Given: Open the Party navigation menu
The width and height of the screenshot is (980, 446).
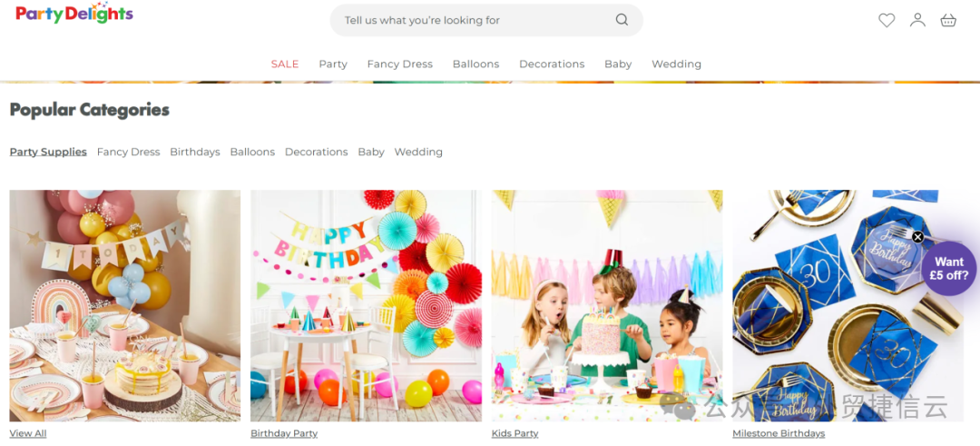Looking at the screenshot, I should tap(333, 64).
